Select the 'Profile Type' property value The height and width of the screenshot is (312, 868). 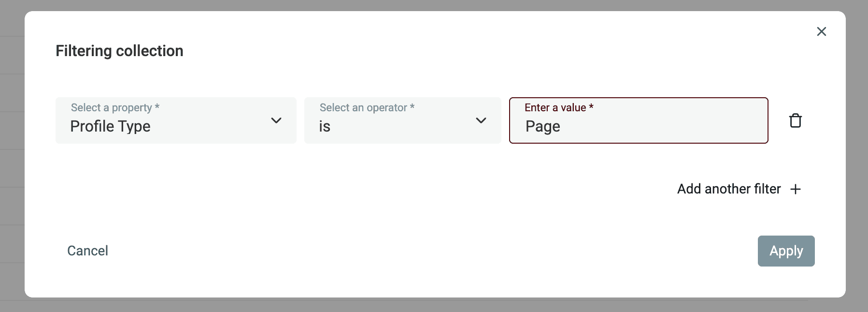110,127
